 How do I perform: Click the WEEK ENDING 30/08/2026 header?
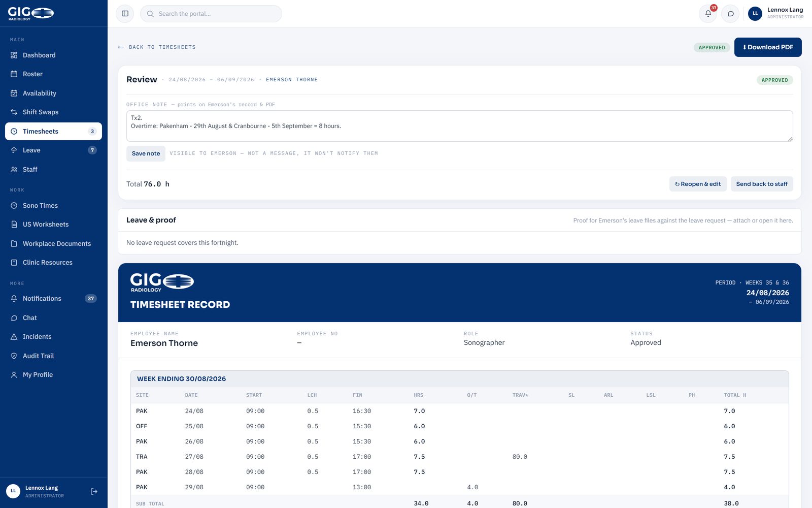[182, 379]
